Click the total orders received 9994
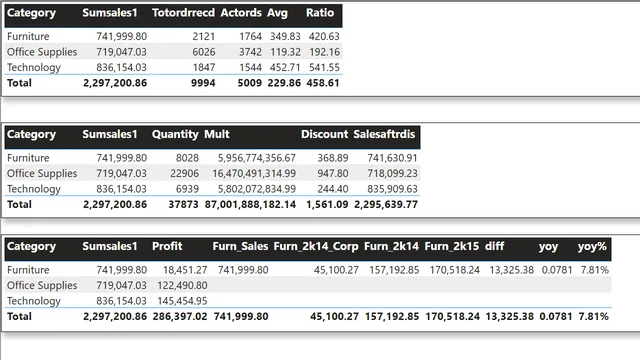Image resolution: width=640 pixels, height=360 pixels. coord(203,83)
